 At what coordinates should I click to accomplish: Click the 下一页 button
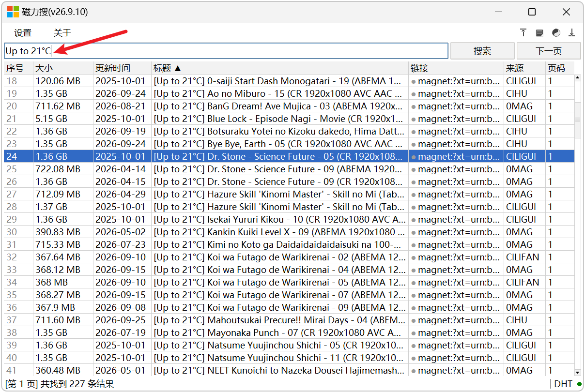pos(549,51)
